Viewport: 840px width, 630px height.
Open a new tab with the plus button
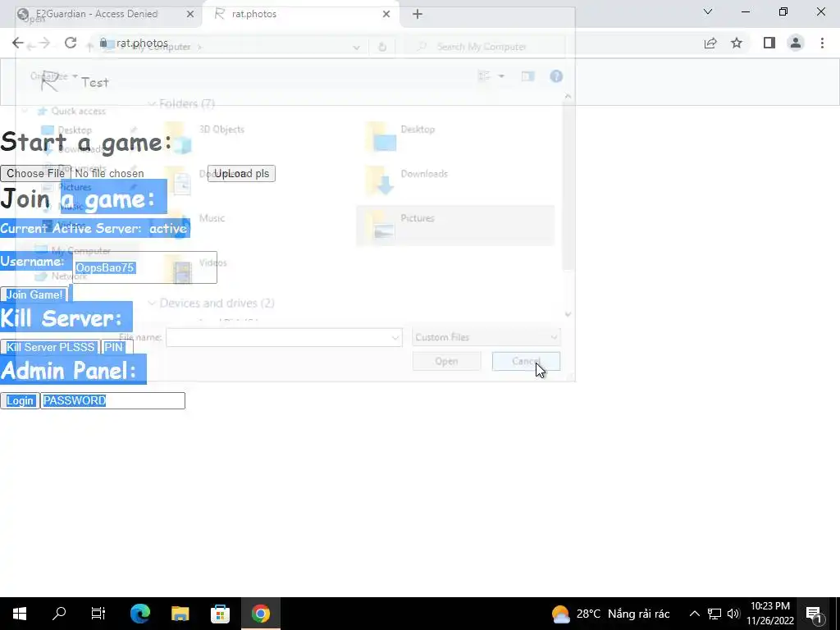(418, 14)
